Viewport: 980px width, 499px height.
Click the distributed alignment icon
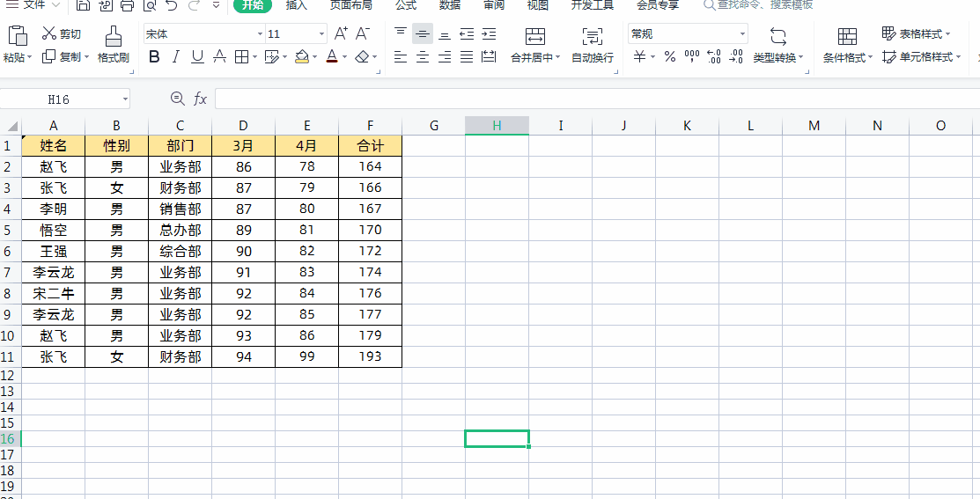click(x=489, y=57)
